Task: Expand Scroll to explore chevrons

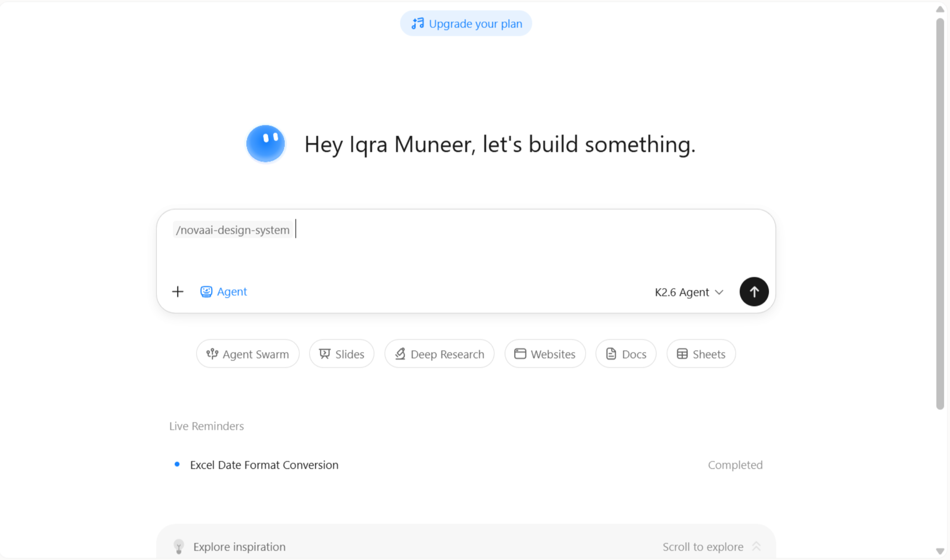Action: (756, 546)
